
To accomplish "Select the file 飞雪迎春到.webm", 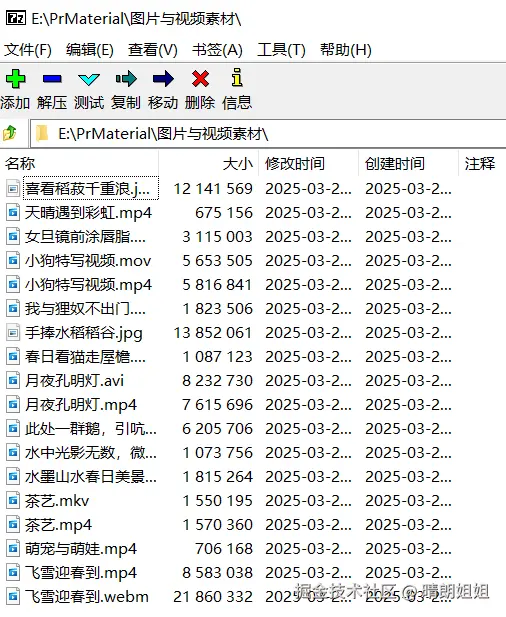I will [87, 597].
